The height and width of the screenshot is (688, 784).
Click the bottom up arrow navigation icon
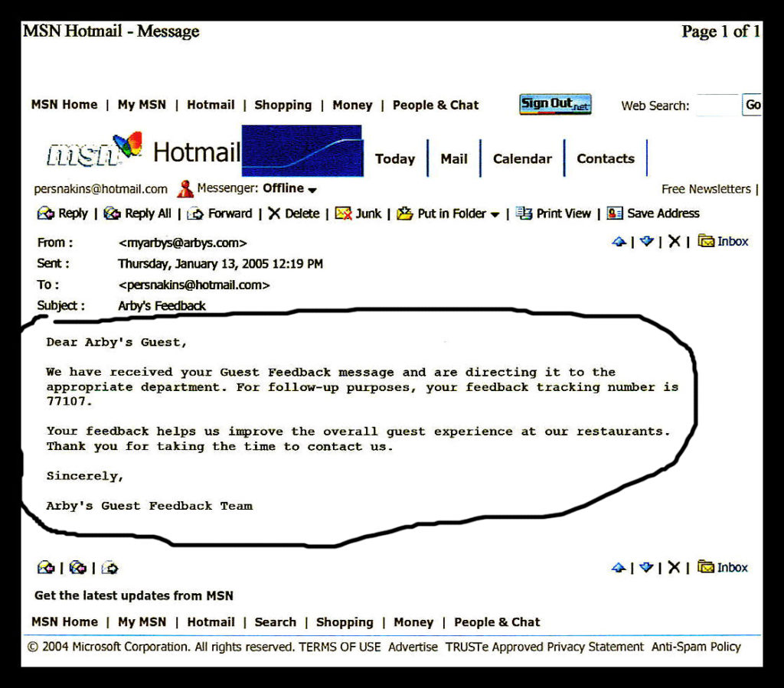pyautogui.click(x=619, y=568)
